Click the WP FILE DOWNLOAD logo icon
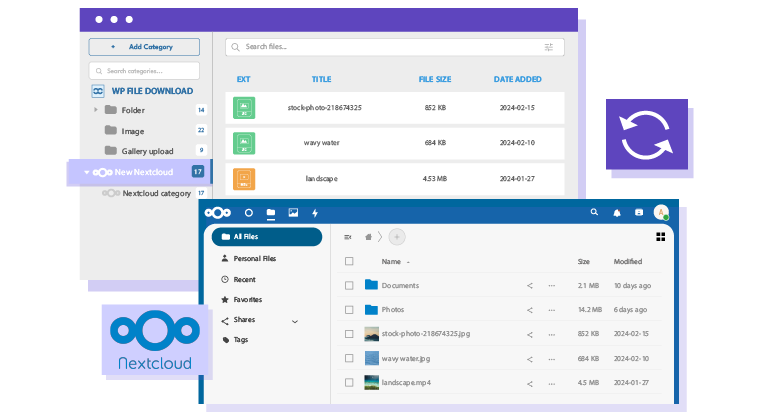760x420 pixels. click(98, 91)
